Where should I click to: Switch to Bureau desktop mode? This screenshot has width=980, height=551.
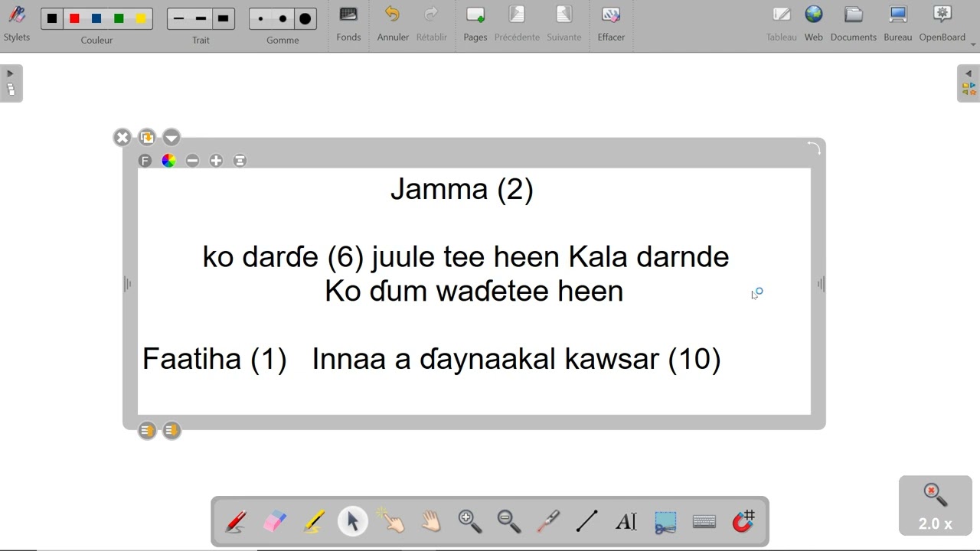[x=898, y=24]
